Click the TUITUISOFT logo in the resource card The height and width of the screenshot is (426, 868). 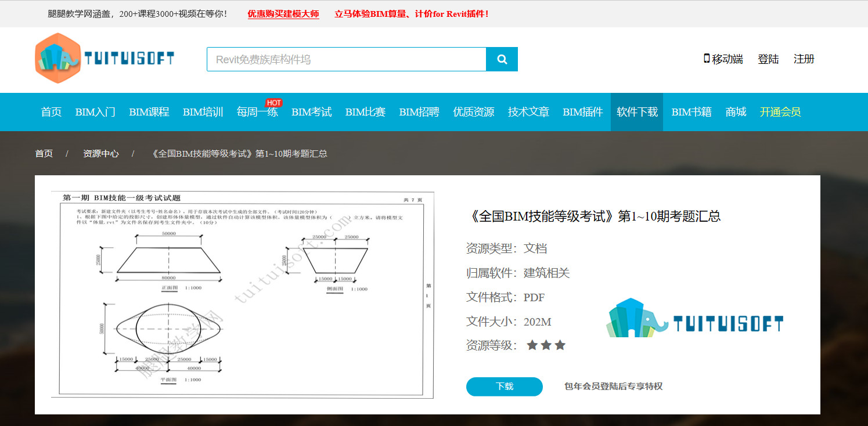[694, 318]
